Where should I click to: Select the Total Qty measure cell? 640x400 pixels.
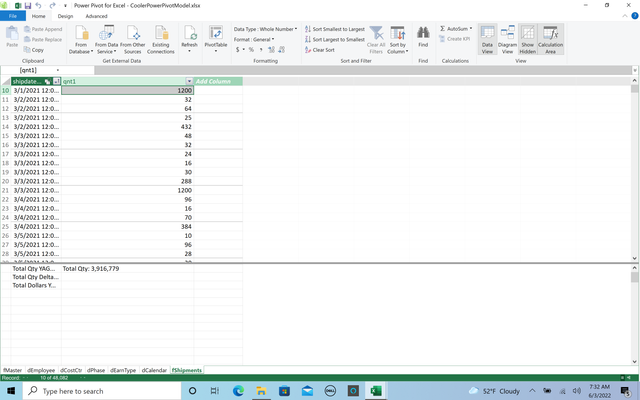tap(127, 269)
